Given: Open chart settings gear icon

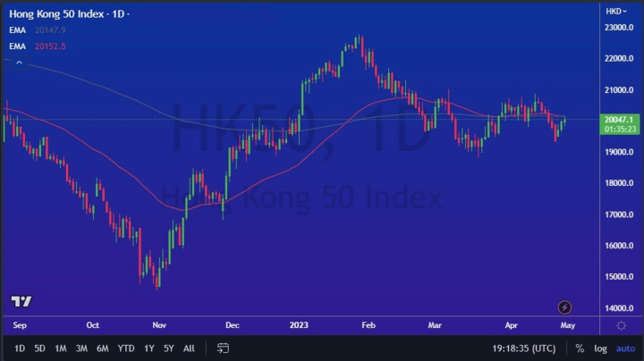Looking at the screenshot, I should (622, 326).
